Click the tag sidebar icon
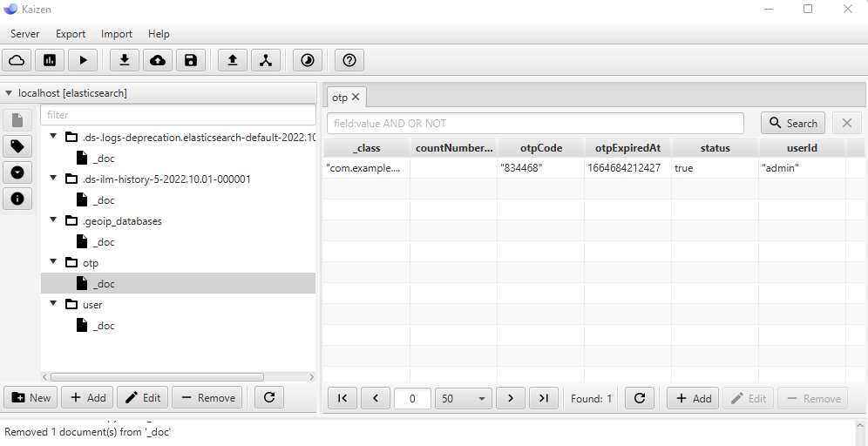 click(x=17, y=146)
